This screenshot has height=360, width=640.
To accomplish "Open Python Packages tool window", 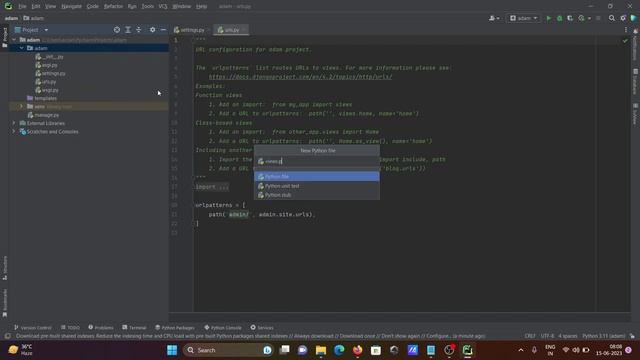I will coord(175,327).
